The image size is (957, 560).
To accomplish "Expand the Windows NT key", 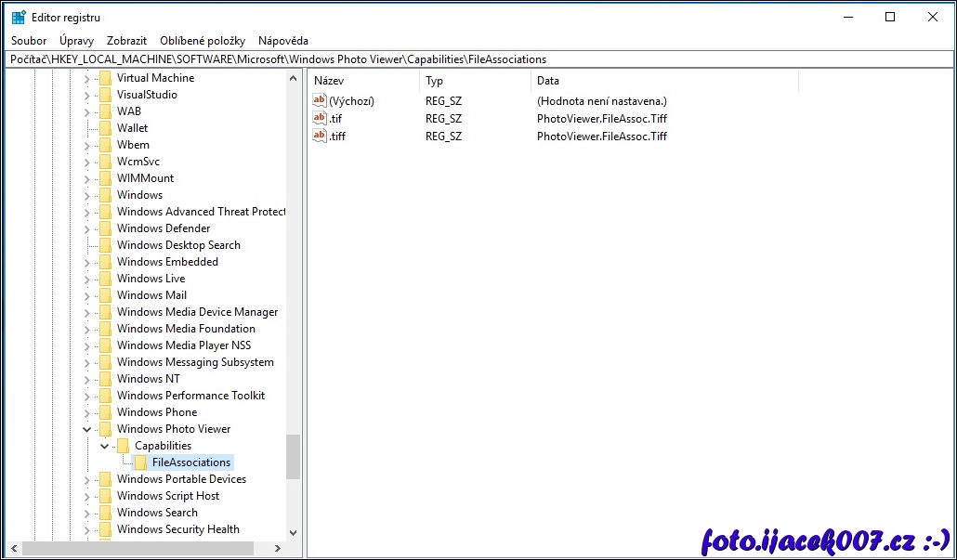I will pyautogui.click(x=87, y=379).
